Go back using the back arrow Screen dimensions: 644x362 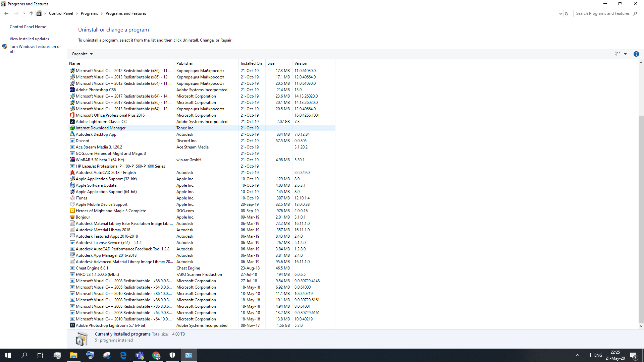coord(6,13)
